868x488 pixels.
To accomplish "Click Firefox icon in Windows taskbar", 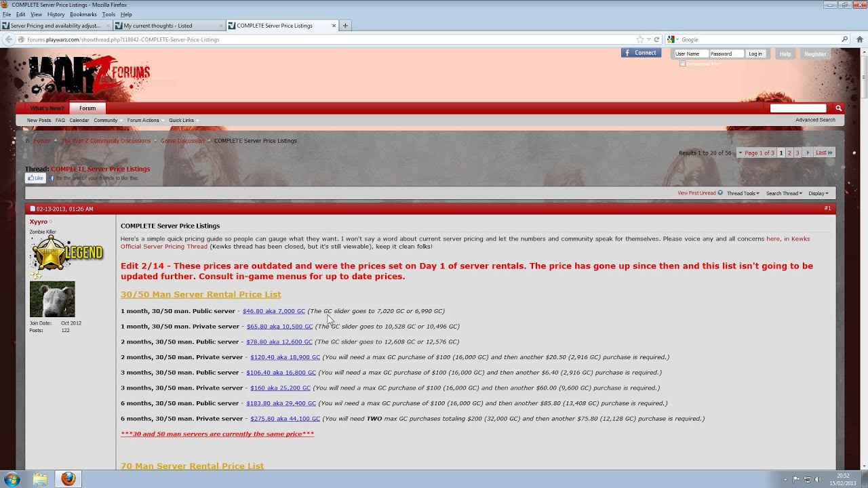I will pyautogui.click(x=68, y=479).
